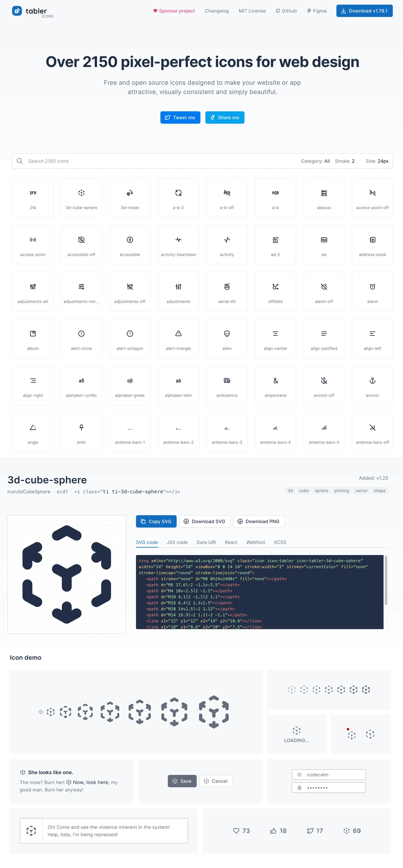Pick the abacus icon tile

tap(323, 197)
